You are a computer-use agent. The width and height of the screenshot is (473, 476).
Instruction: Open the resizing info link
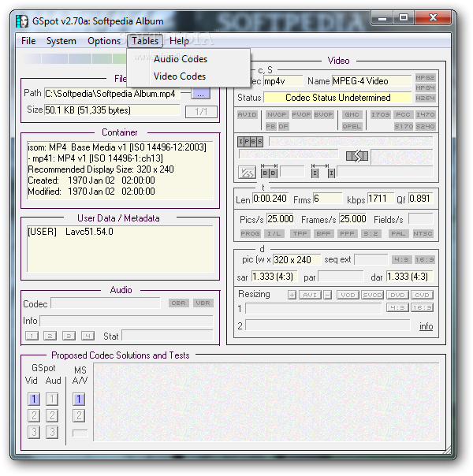[x=426, y=326]
